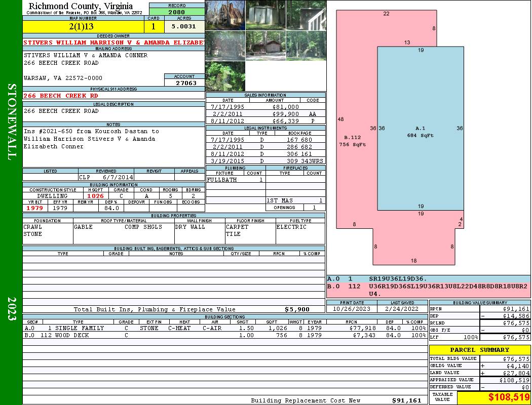Click the yellow Parcel Summary header

click(479, 350)
